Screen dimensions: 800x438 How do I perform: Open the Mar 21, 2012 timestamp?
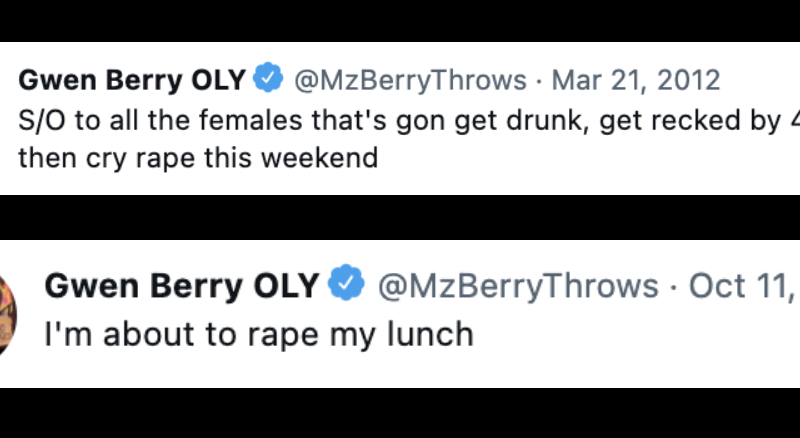coord(635,79)
